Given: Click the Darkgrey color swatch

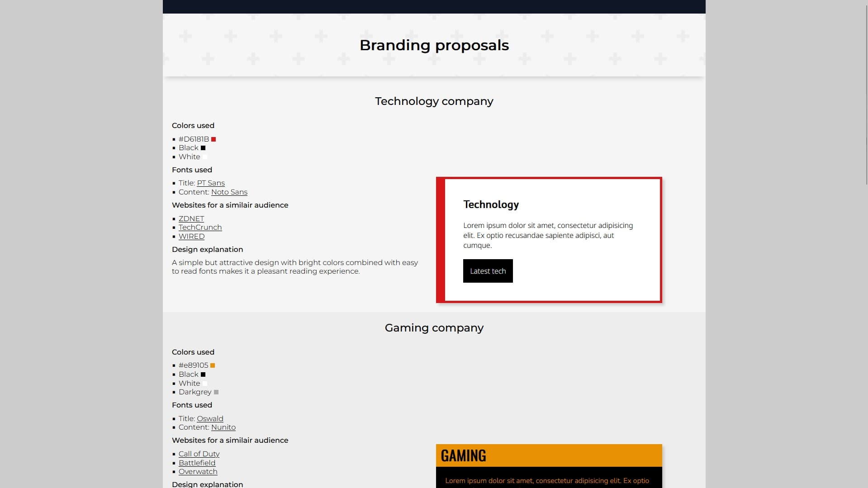Looking at the screenshot, I should [216, 392].
